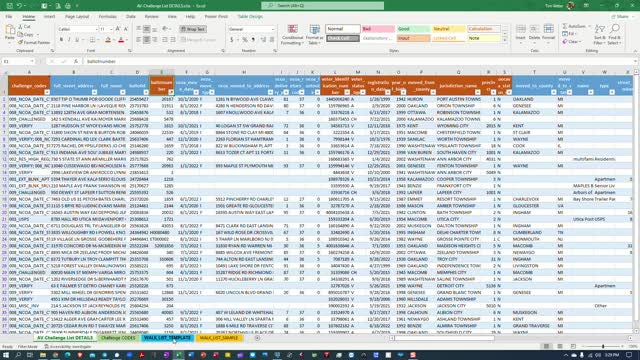Open the File menu tab

[x=9, y=17]
